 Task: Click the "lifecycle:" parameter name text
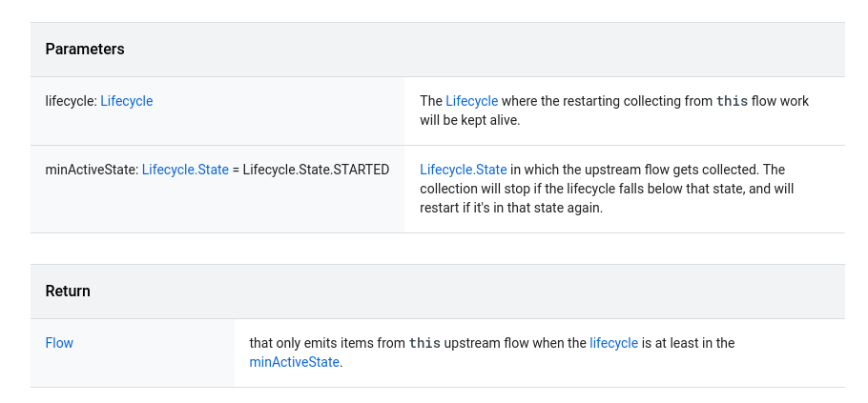71,101
